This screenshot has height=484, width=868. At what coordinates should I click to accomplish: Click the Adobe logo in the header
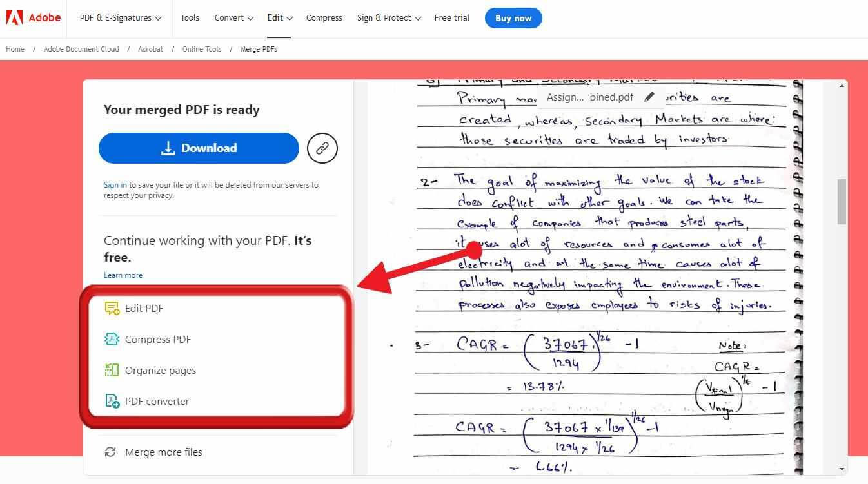pos(32,17)
